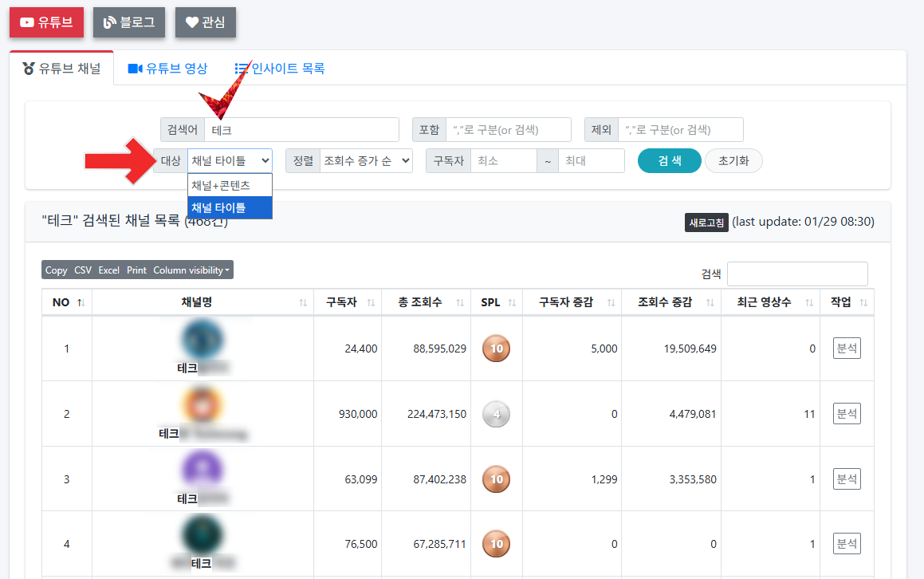Open the Column visibility dropdown

click(188, 270)
